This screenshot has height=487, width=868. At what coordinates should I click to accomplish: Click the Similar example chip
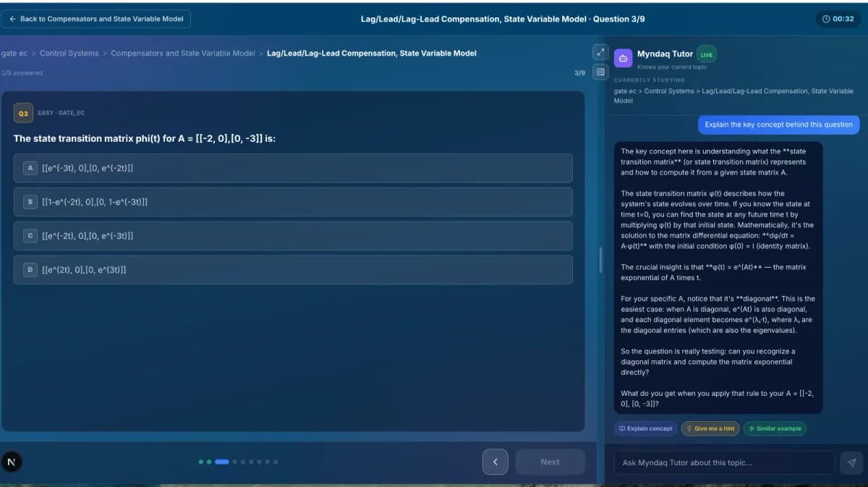[775, 428]
